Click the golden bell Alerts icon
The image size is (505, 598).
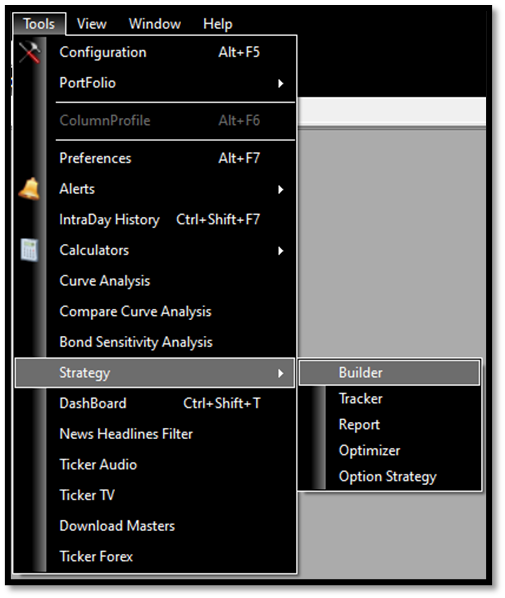(x=29, y=189)
